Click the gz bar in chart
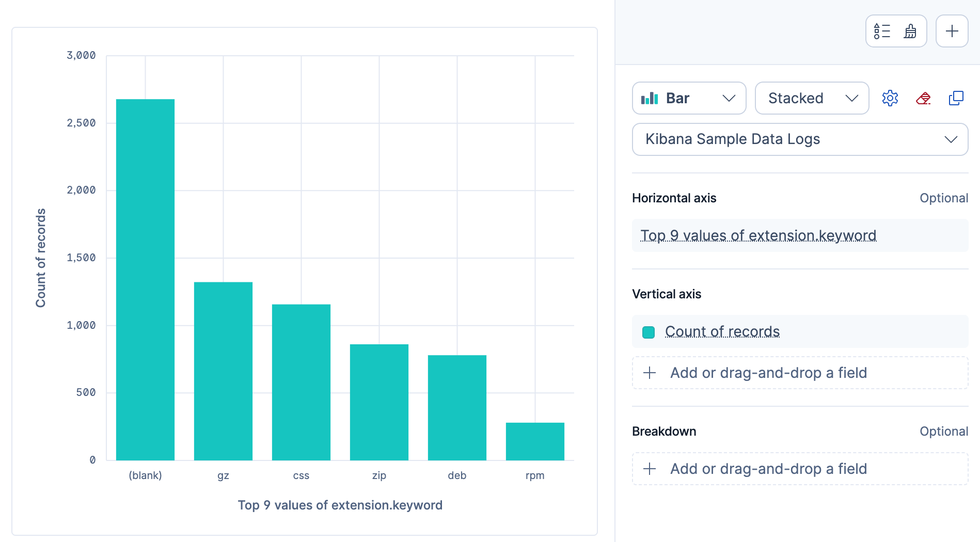Image resolution: width=980 pixels, height=542 pixels. pyautogui.click(x=223, y=371)
